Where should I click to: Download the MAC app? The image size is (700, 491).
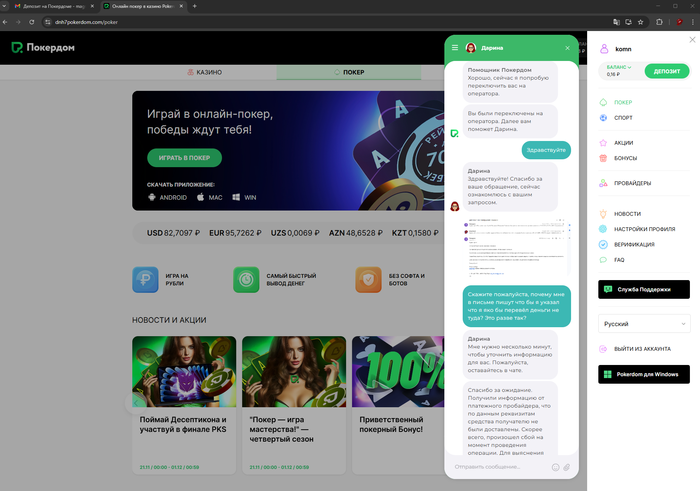point(209,197)
